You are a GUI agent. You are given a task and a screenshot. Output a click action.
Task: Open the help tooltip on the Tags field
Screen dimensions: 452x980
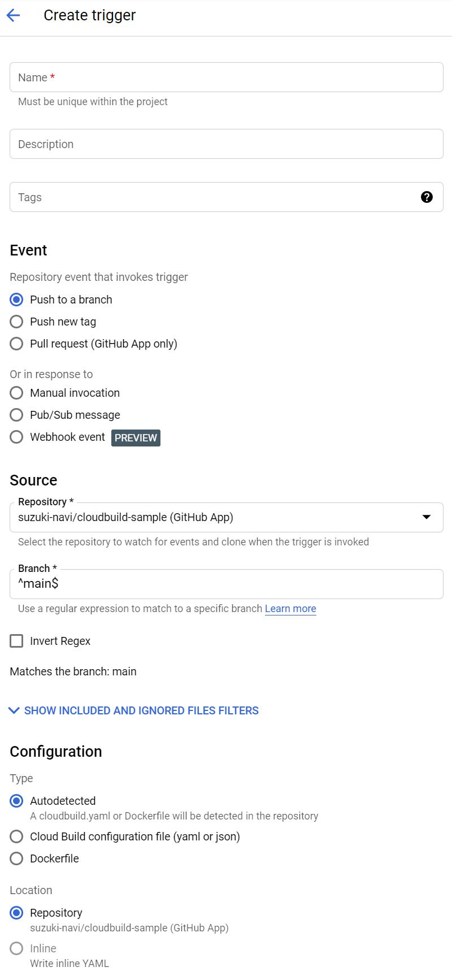point(427,197)
